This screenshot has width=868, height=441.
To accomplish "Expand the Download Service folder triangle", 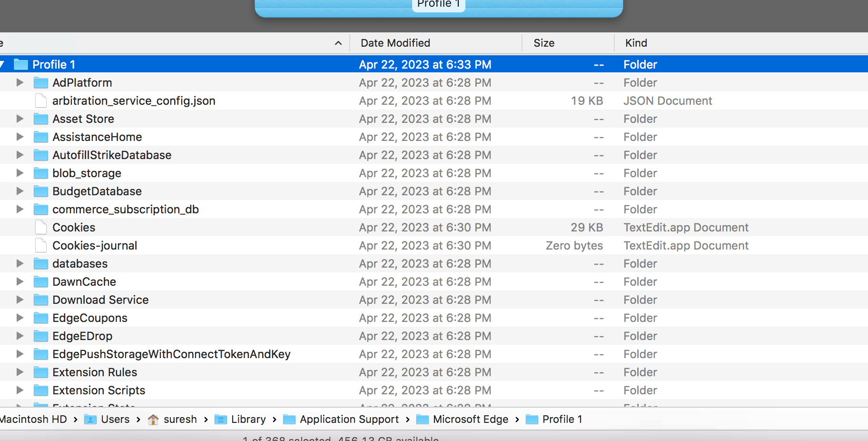I will (x=20, y=300).
